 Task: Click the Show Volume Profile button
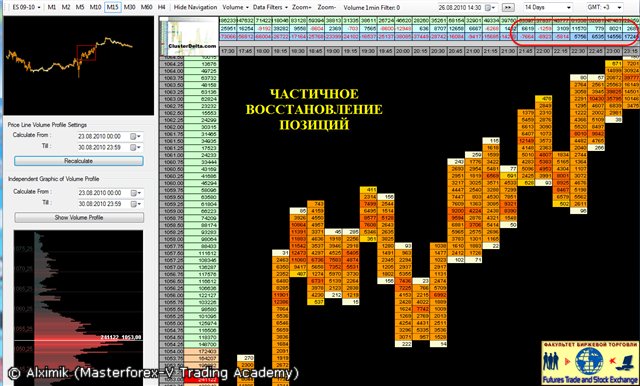(x=79, y=217)
